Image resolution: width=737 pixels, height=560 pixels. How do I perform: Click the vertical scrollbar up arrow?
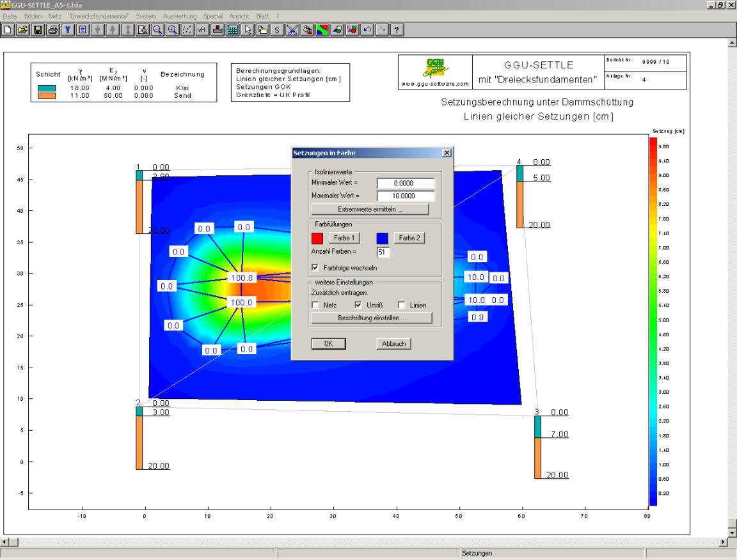(x=733, y=43)
